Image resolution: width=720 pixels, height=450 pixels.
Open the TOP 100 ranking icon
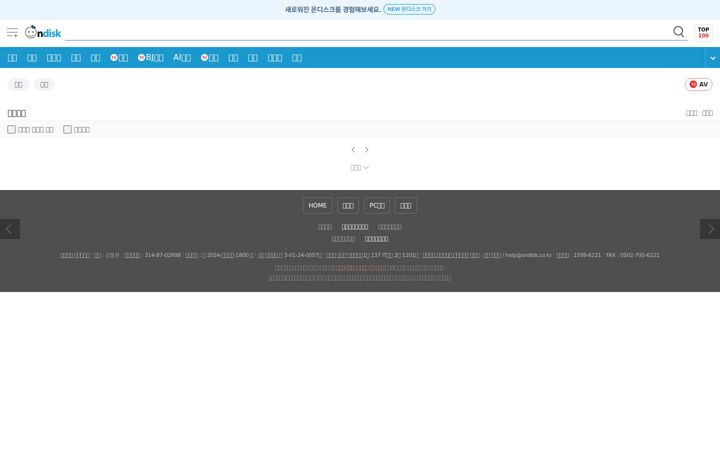[x=703, y=33]
